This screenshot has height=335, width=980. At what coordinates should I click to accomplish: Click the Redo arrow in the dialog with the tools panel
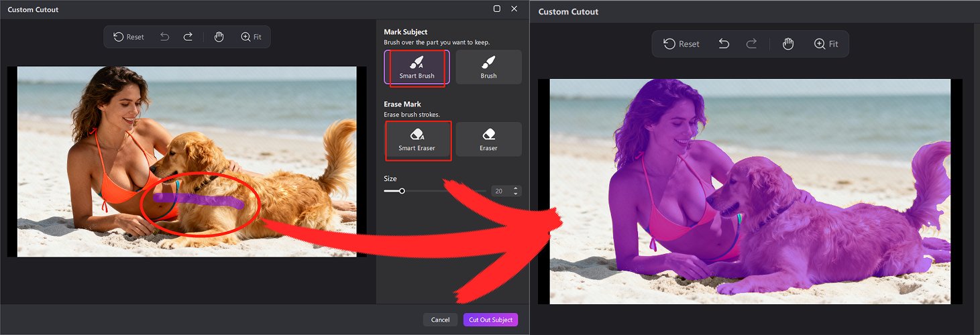188,37
